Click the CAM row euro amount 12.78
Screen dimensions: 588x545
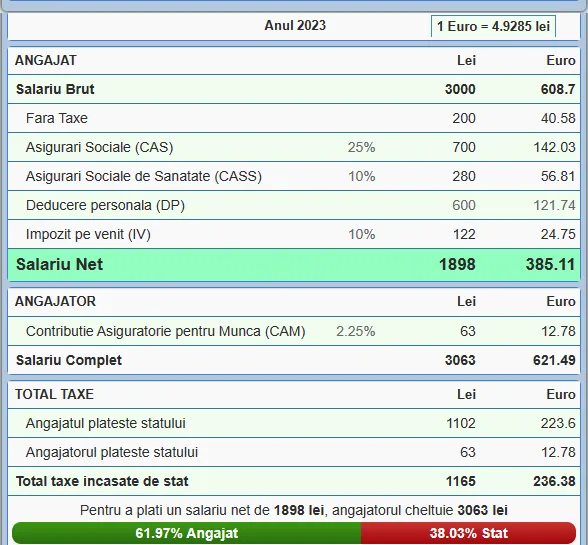[558, 331]
